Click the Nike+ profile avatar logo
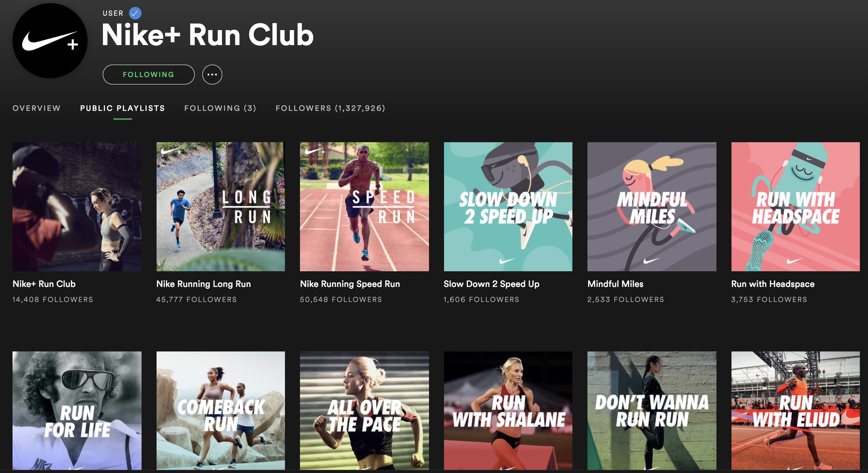The image size is (868, 473). [50, 41]
